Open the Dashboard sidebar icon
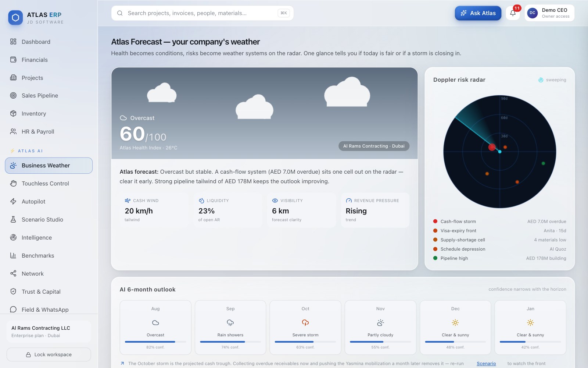588x368 pixels. pos(13,42)
